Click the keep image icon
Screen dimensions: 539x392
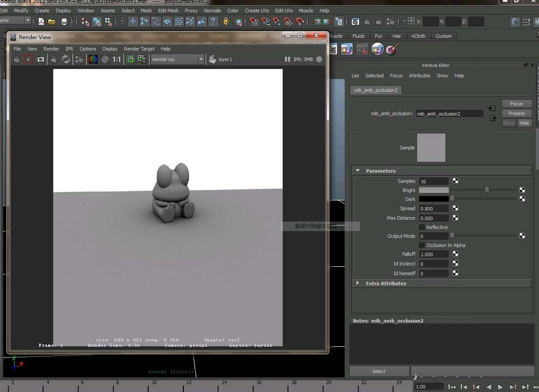click(x=130, y=59)
